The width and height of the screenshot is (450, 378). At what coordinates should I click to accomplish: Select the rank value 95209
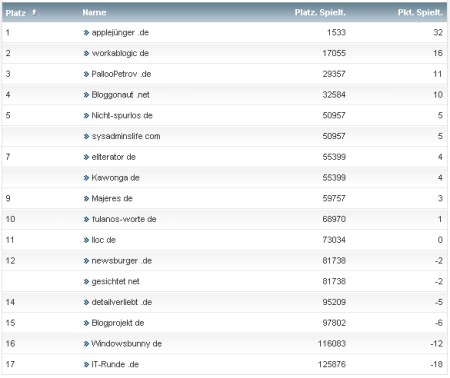(334, 302)
